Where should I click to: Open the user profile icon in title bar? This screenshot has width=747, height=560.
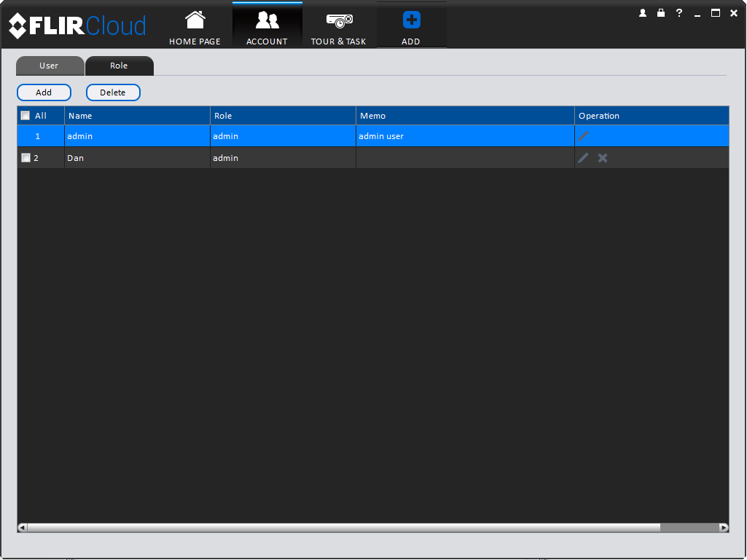point(643,13)
